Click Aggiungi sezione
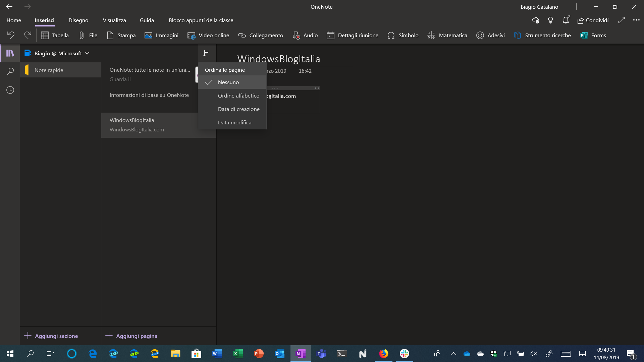Screen dimensions: 644x362 pyautogui.click(x=51, y=336)
